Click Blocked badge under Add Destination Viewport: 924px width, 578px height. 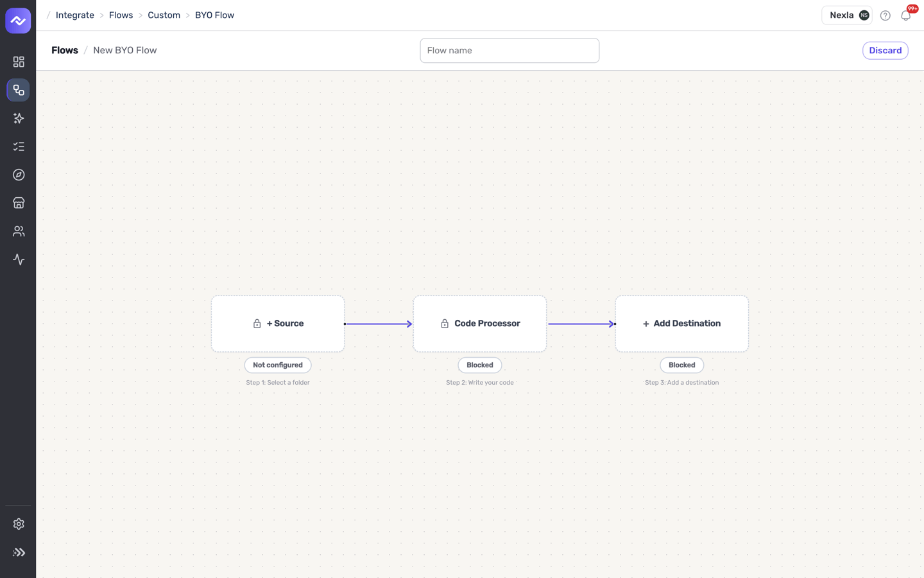coord(682,365)
